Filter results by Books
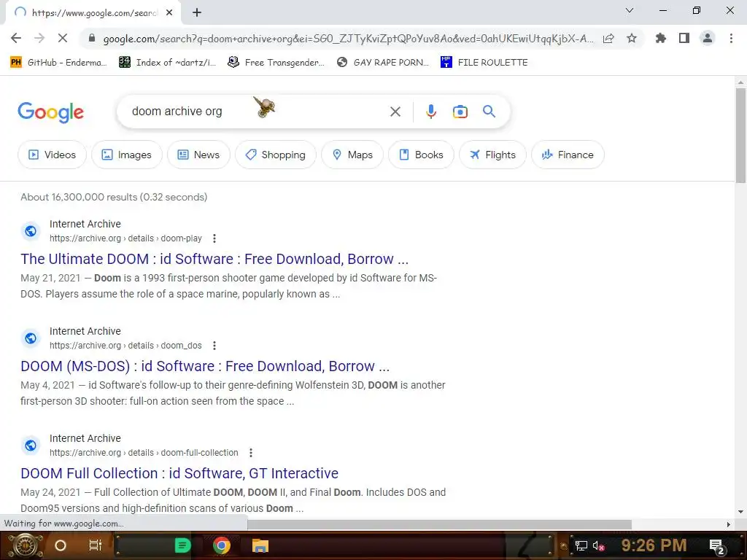The image size is (747, 560). pos(421,155)
